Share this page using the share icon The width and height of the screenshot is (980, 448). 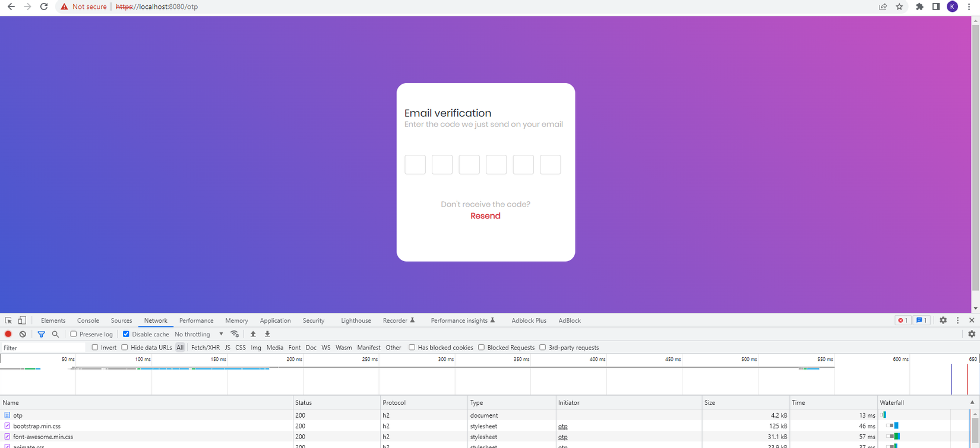pyautogui.click(x=883, y=7)
